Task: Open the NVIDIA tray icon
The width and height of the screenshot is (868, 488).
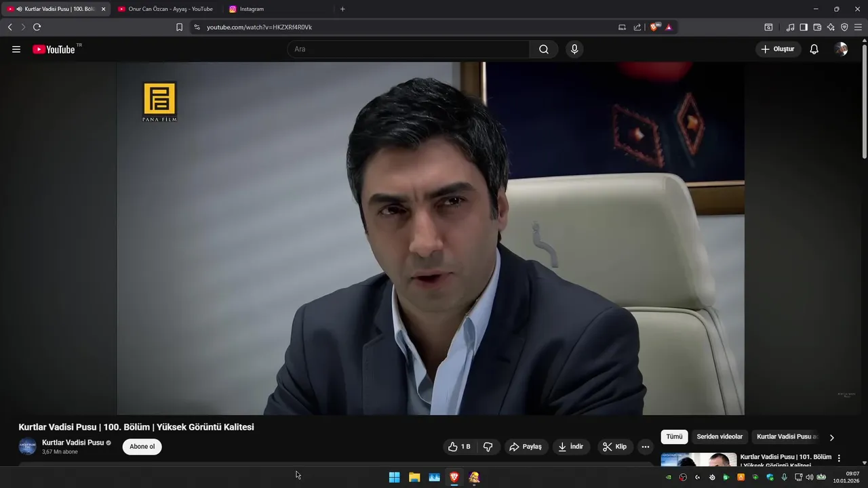Action: pos(669,477)
